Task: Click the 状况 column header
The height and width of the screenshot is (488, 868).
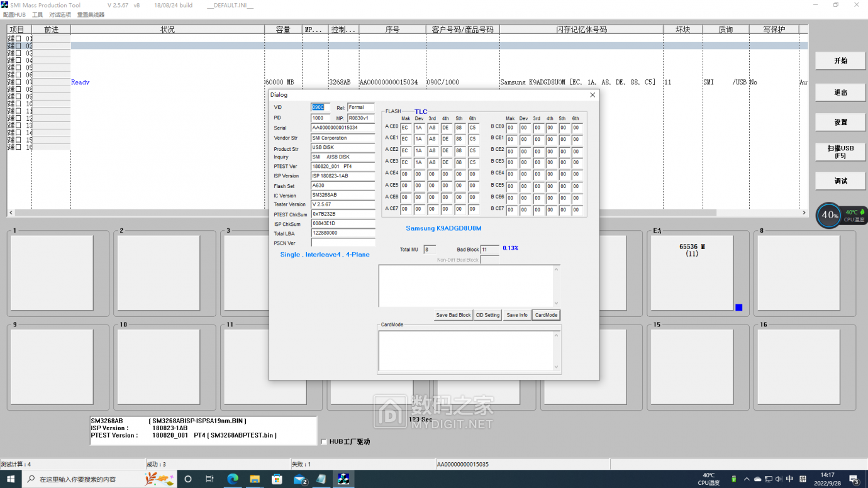Action: tap(167, 30)
